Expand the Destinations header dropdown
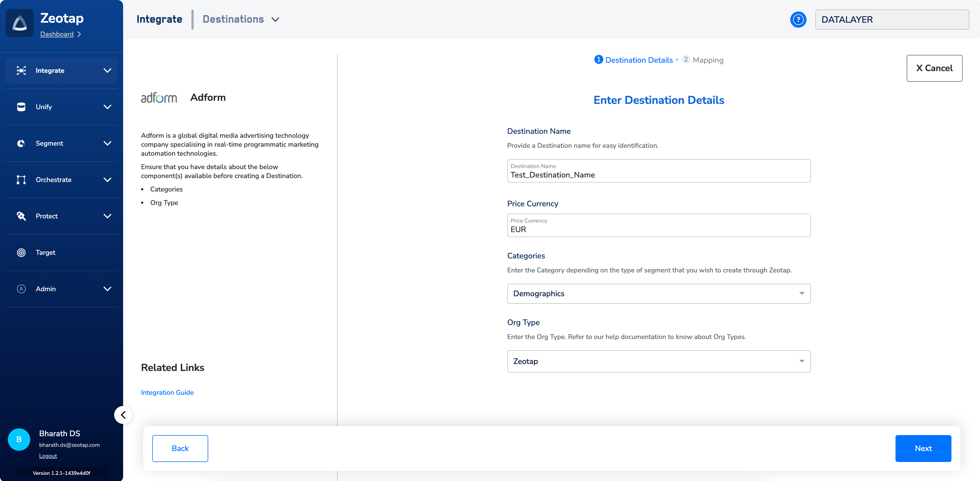This screenshot has width=980, height=481. (x=275, y=19)
